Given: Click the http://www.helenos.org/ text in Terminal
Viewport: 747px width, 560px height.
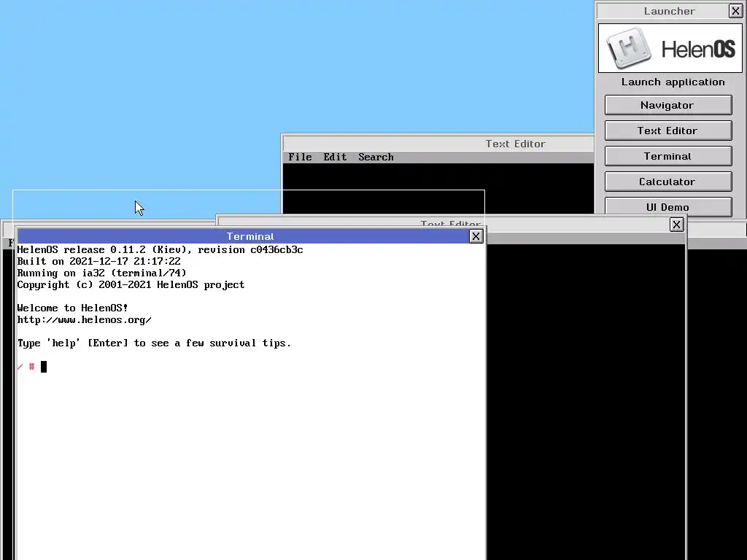Looking at the screenshot, I should 85,320.
